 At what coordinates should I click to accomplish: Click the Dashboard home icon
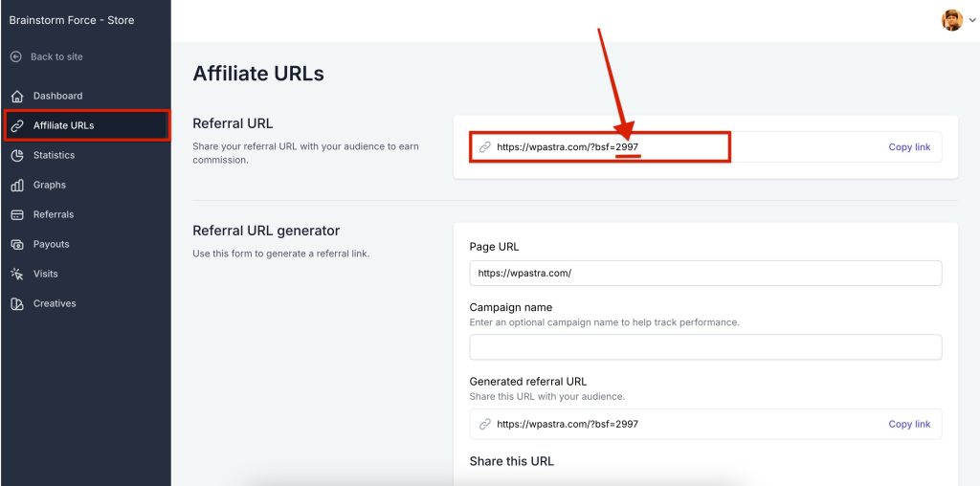pos(17,96)
